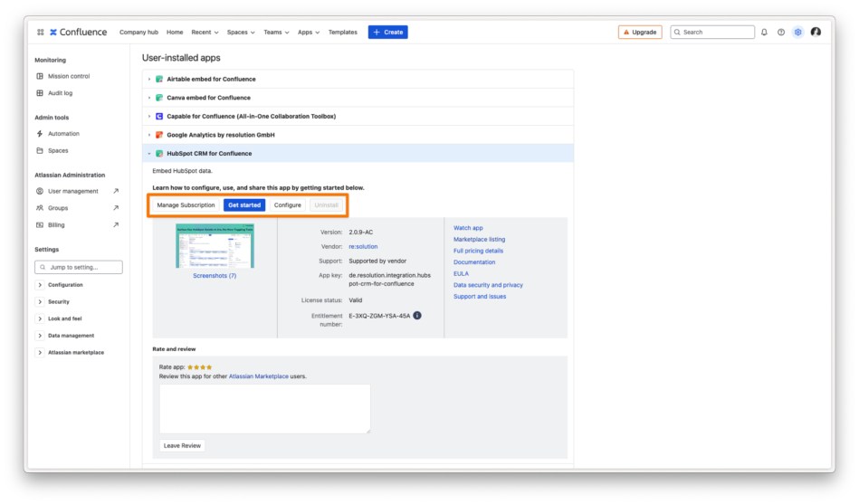
Task: Click the Billing icon
Action: (x=40, y=225)
